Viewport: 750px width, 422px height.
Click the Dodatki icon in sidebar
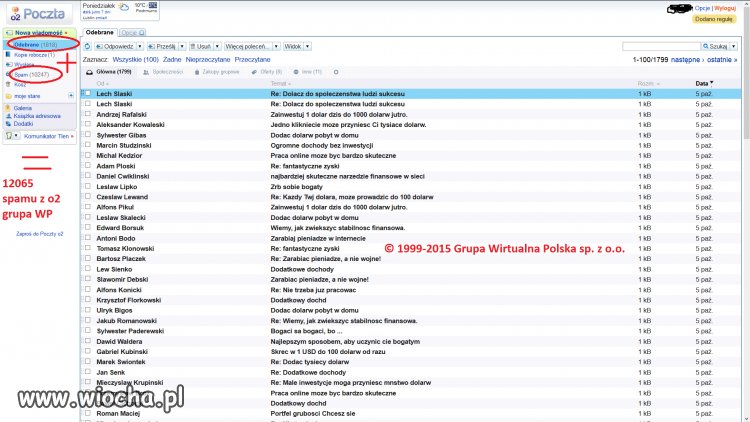coord(8,123)
